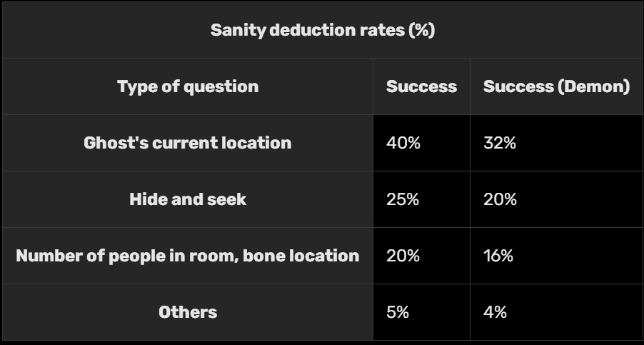Click the 'Sanity deduction rates (%)' table title
Viewport: 644px width, 345px height.
click(x=322, y=31)
